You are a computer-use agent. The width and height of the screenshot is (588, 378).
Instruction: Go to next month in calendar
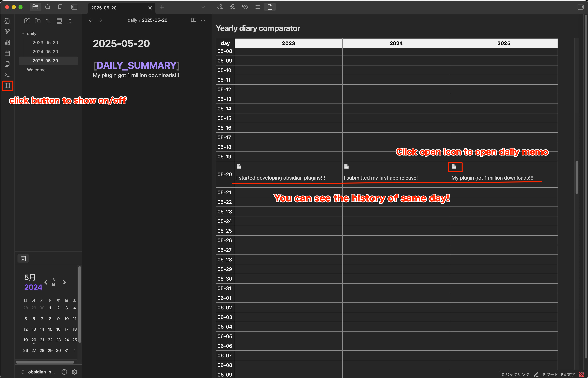point(64,282)
